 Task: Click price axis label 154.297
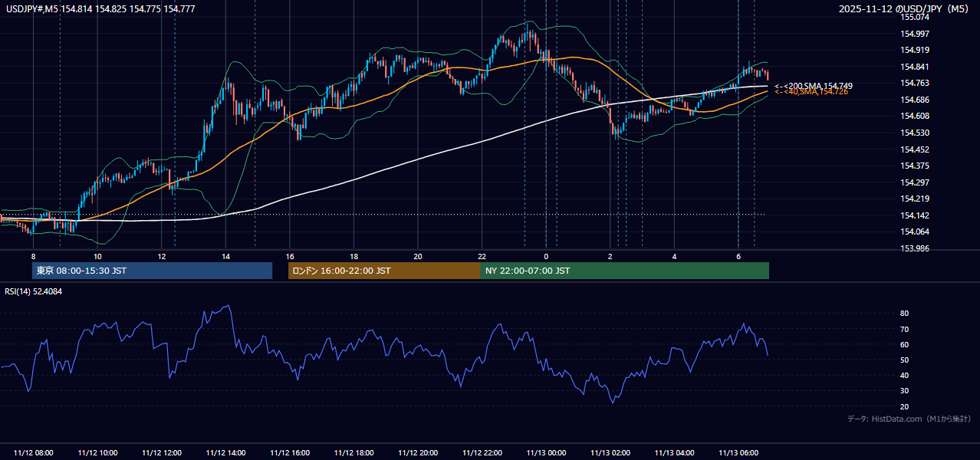[x=914, y=182]
